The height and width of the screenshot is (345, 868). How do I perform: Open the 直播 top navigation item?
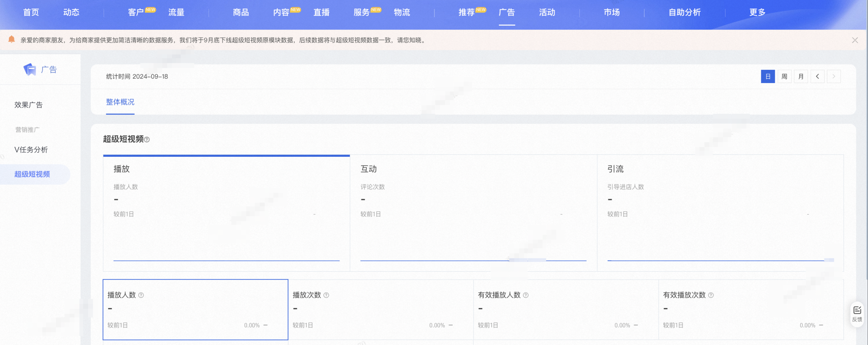coord(321,12)
